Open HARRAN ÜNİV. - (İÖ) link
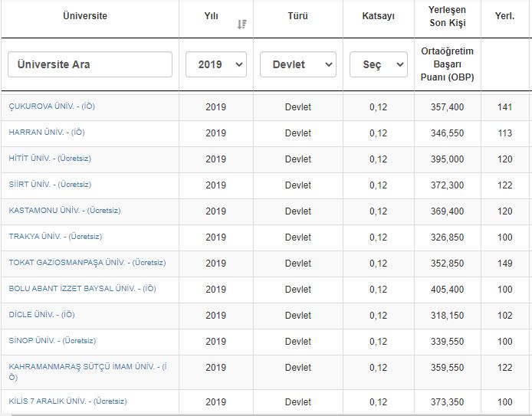 [x=47, y=133]
